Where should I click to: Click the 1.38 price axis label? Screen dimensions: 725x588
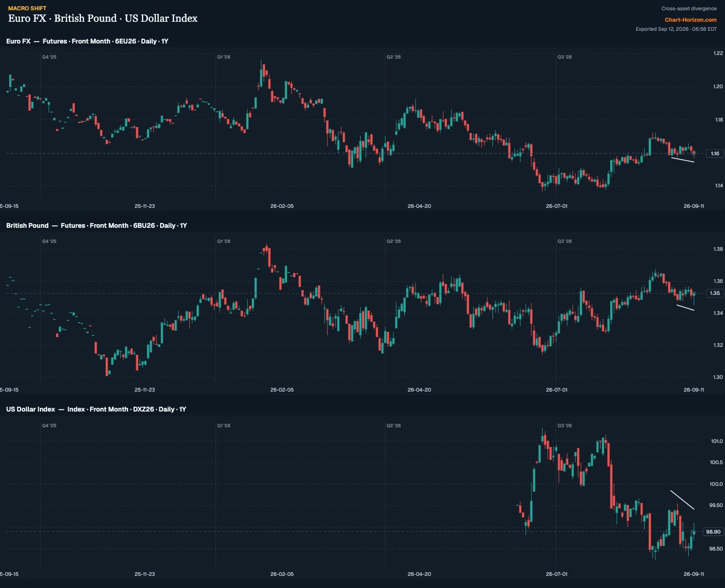coord(718,249)
